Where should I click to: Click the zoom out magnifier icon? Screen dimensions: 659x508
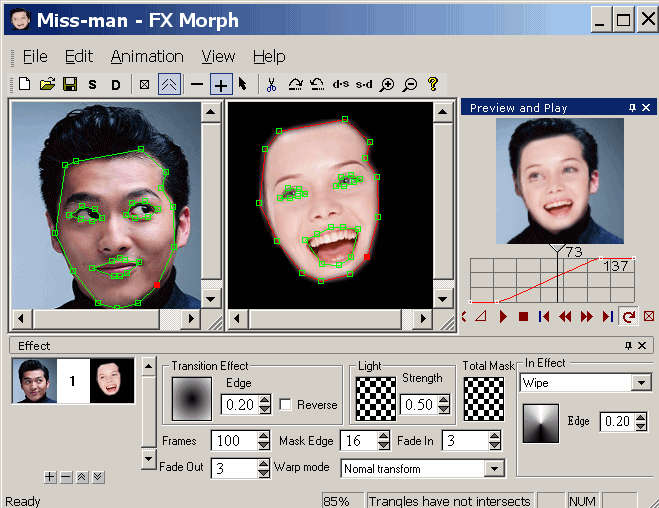[x=409, y=84]
